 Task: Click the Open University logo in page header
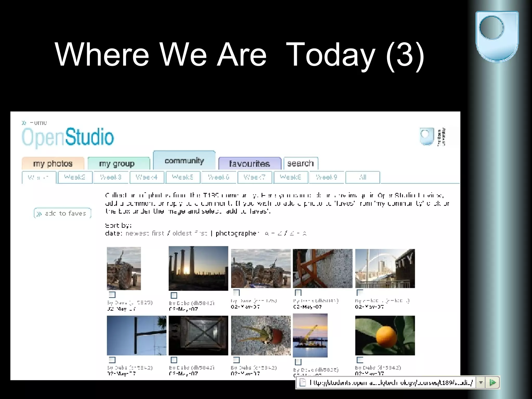pos(433,137)
